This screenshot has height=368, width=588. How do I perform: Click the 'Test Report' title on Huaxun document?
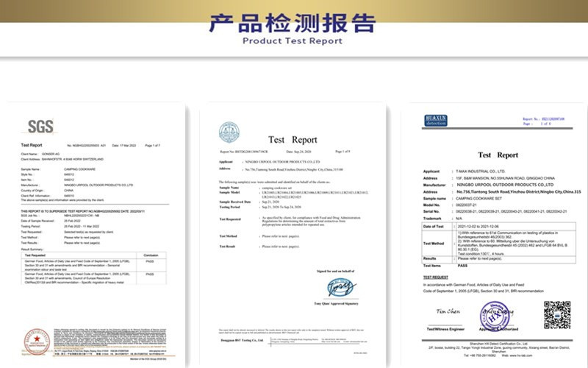[x=498, y=155]
